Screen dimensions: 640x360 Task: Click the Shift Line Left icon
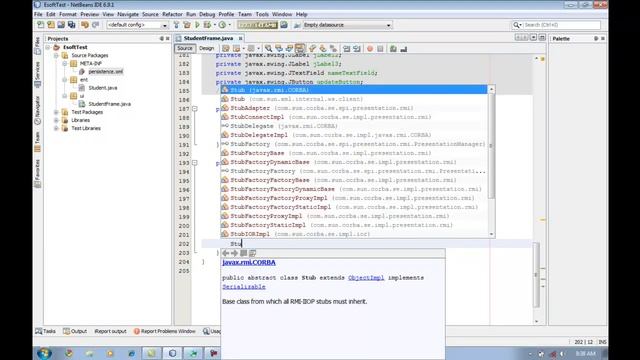pyautogui.click(x=347, y=49)
